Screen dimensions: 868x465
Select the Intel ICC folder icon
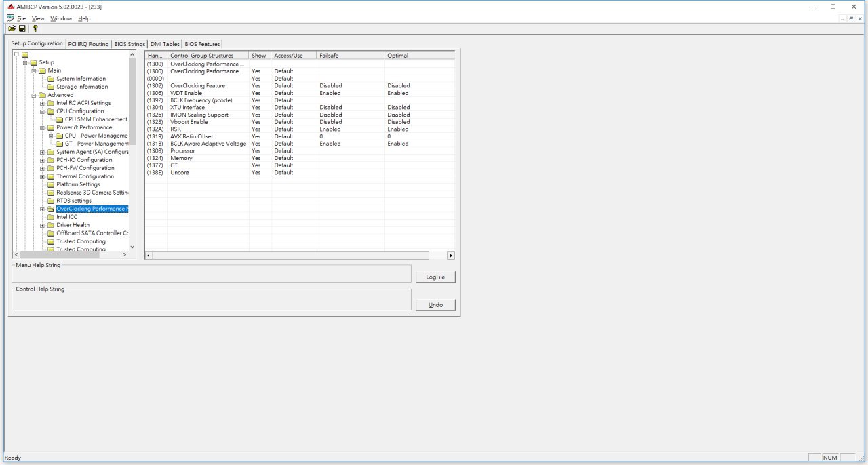click(x=50, y=217)
